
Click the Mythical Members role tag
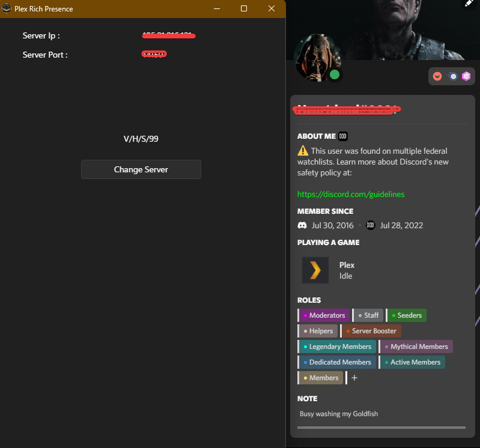point(416,347)
